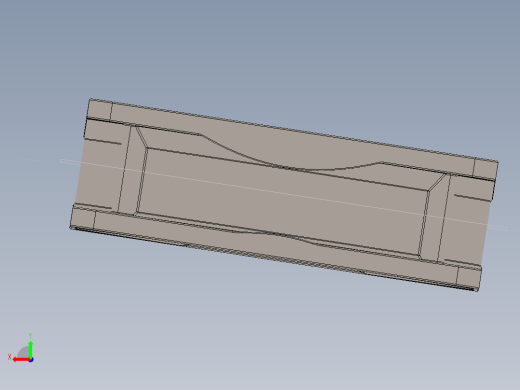
Task: Select the tan 3D model body in the viewport
Action: point(284,195)
